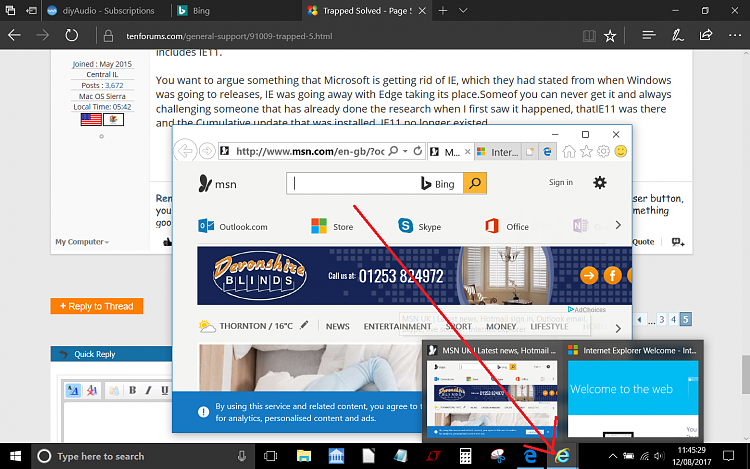Click Make a Web Note pen icon
This screenshot has width=750, height=469.
tap(677, 35)
